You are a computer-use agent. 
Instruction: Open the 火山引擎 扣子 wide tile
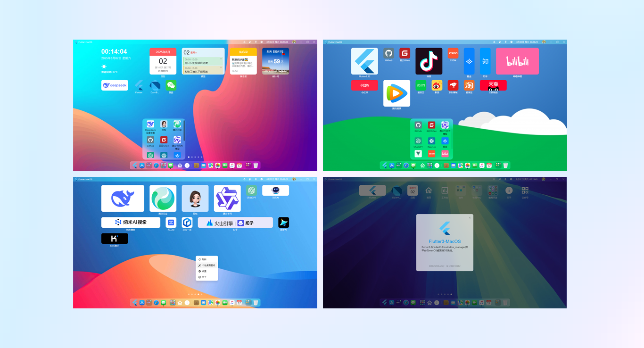tap(235, 223)
